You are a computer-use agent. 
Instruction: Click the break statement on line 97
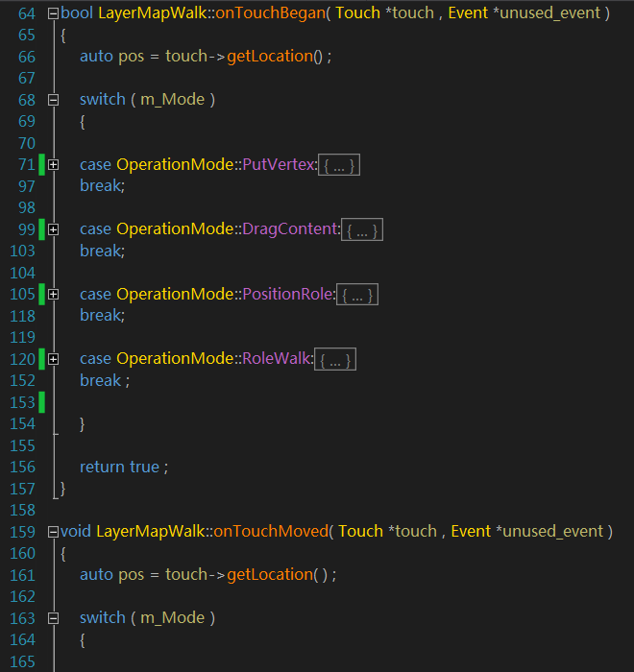click(x=102, y=186)
